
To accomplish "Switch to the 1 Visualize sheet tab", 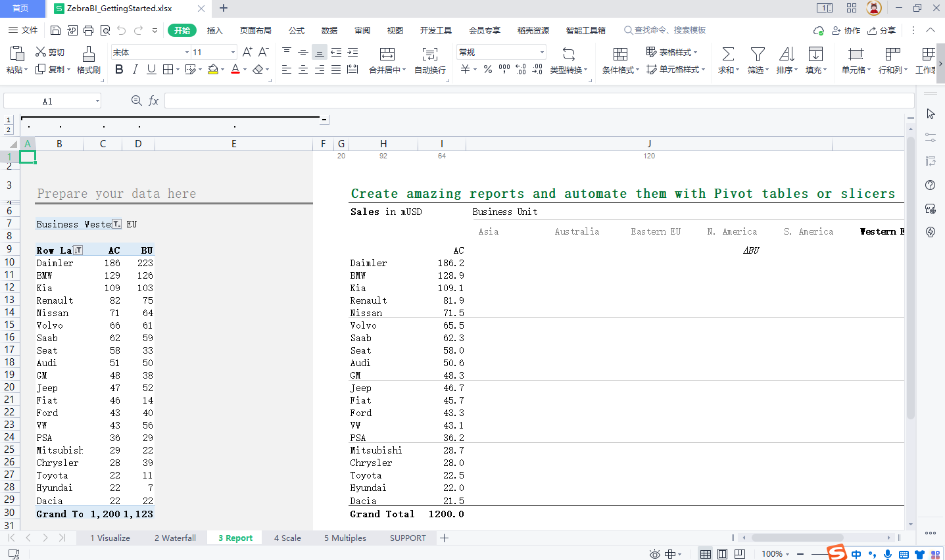I will [x=110, y=538].
